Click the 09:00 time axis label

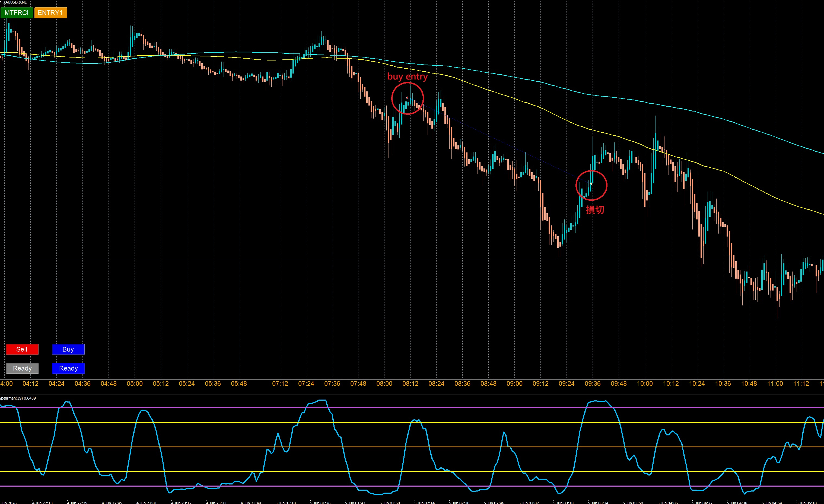pos(514,384)
